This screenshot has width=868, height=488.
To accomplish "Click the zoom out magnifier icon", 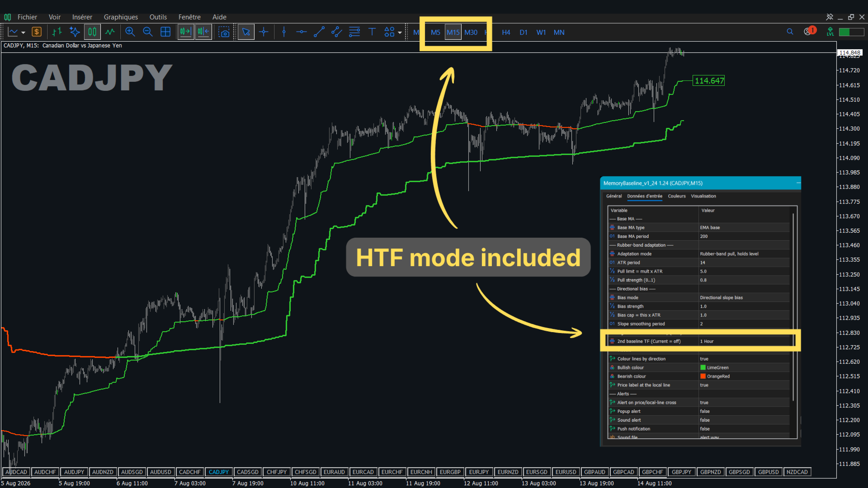I will pos(148,32).
